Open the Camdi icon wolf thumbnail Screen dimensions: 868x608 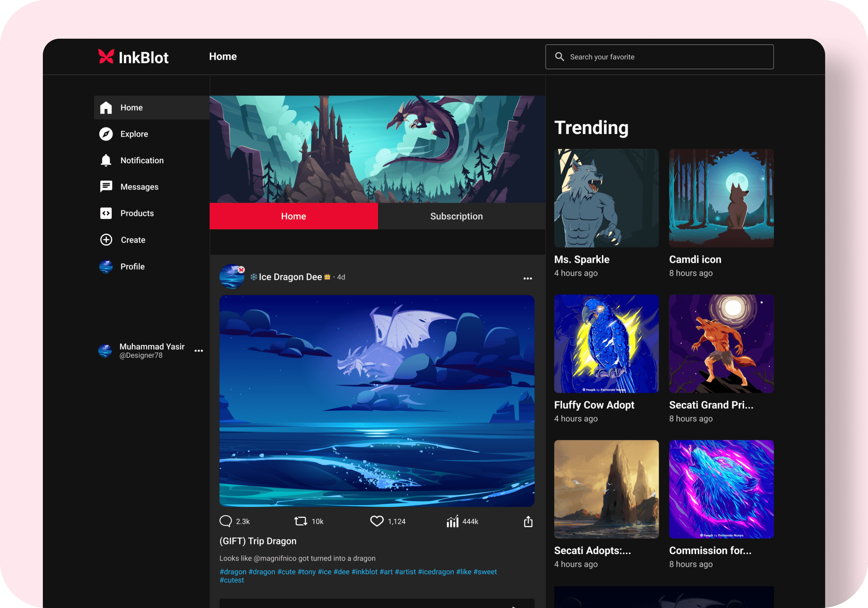pyautogui.click(x=721, y=198)
